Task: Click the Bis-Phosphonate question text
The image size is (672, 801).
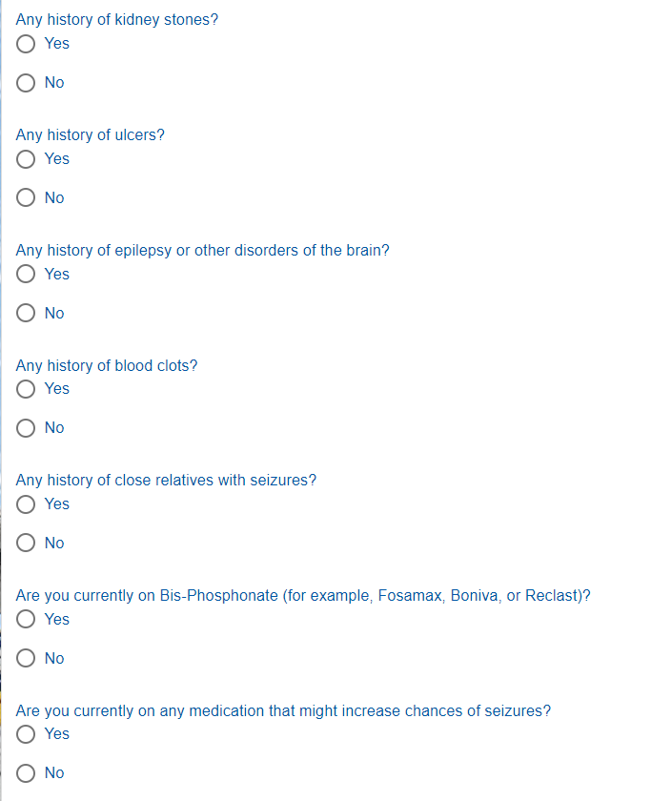Action: 303,596
